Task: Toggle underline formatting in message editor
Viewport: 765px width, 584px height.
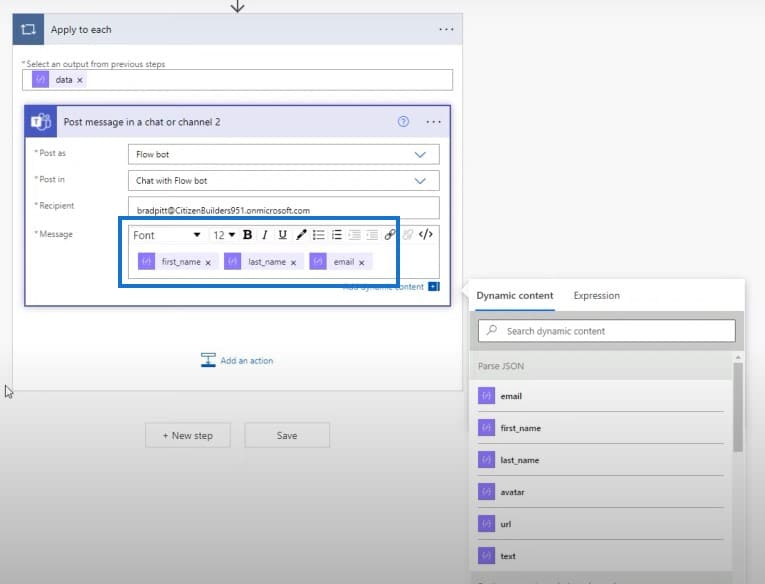Action: (282, 235)
